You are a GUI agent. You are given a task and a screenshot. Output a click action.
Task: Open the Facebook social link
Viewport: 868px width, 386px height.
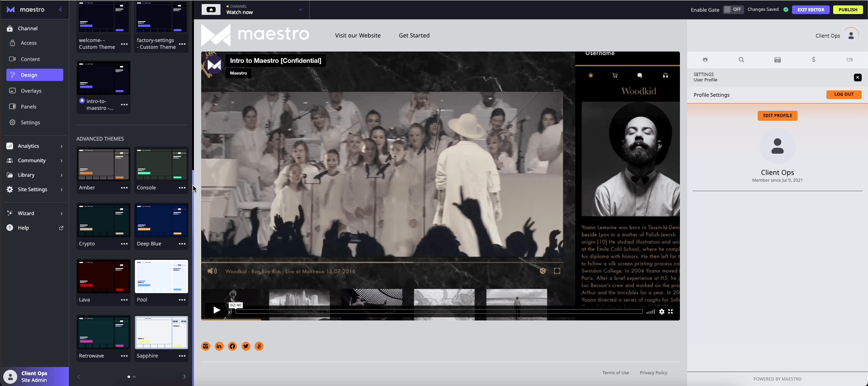232,346
